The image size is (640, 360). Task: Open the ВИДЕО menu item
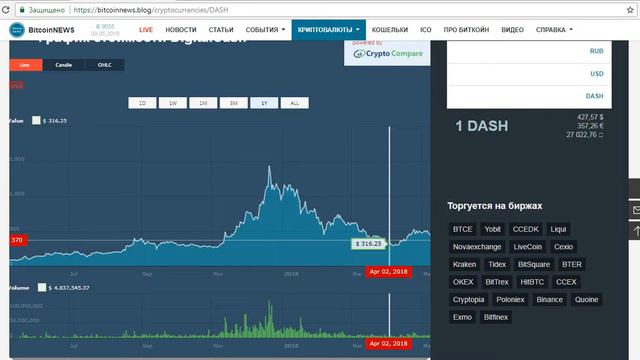pos(512,30)
